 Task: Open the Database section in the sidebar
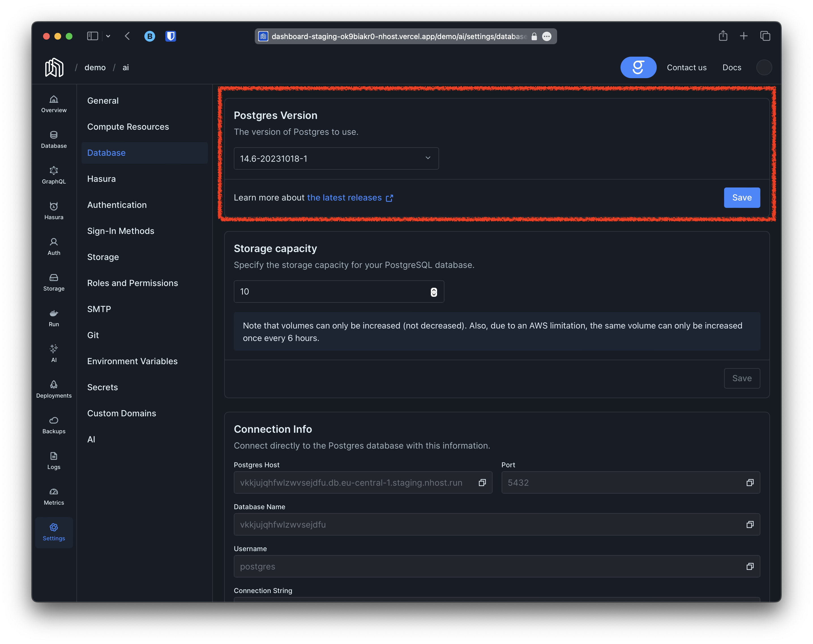54,140
